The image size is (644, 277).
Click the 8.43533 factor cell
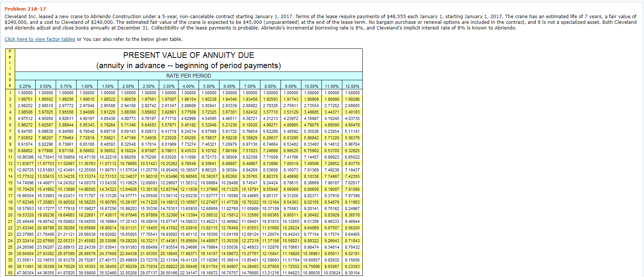pyautogui.click(x=189, y=151)
